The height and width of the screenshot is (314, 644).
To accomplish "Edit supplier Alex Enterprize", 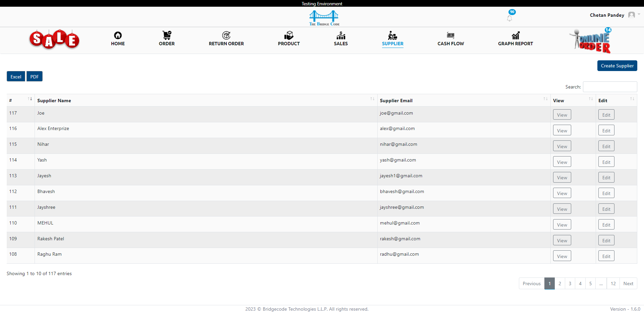I will 606,130.
